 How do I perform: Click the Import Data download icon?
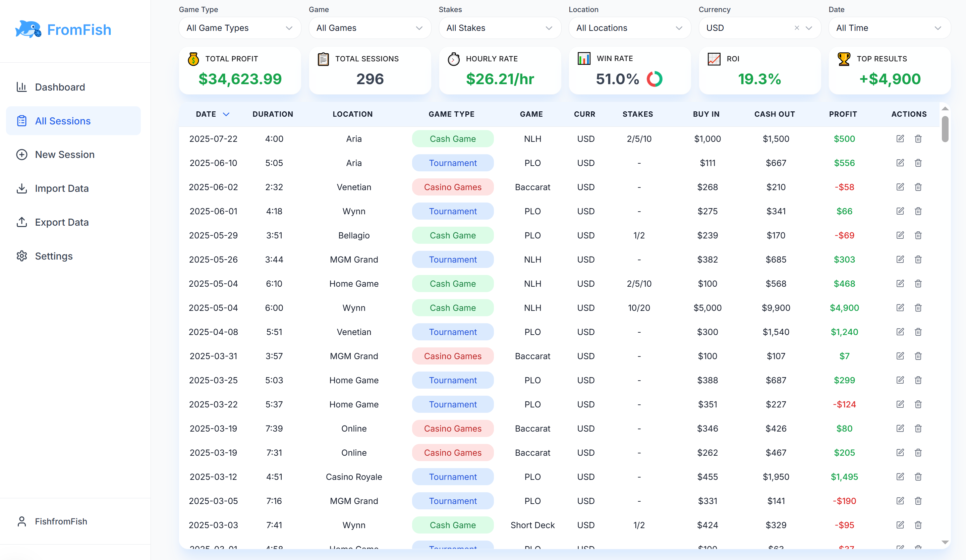[21, 188]
